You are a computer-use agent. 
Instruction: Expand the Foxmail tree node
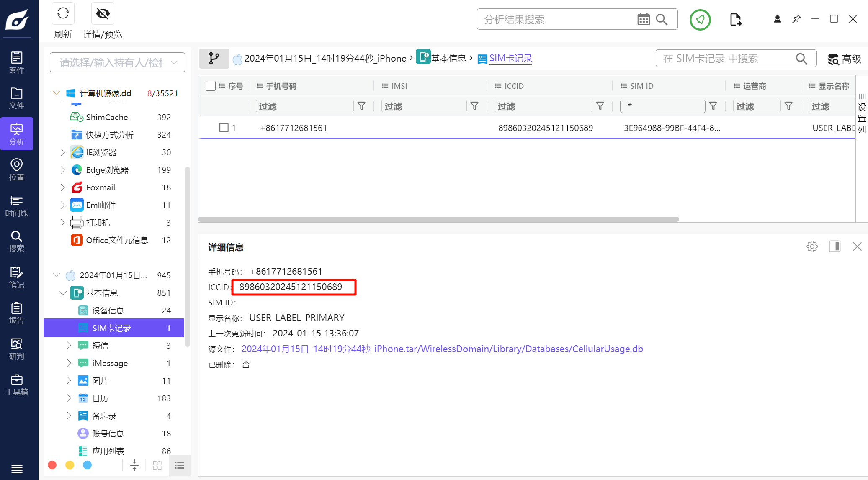(x=62, y=187)
